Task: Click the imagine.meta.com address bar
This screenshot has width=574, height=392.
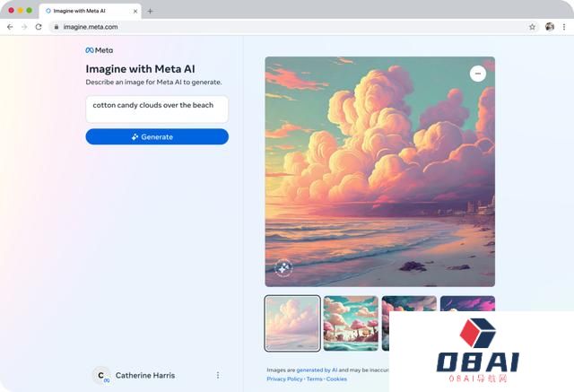Action: pos(269,27)
